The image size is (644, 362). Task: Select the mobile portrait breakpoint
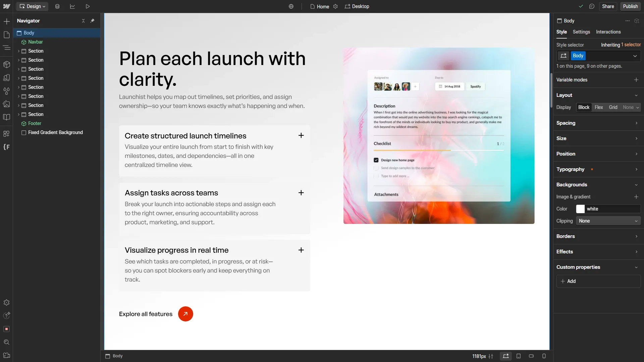tap(544, 356)
